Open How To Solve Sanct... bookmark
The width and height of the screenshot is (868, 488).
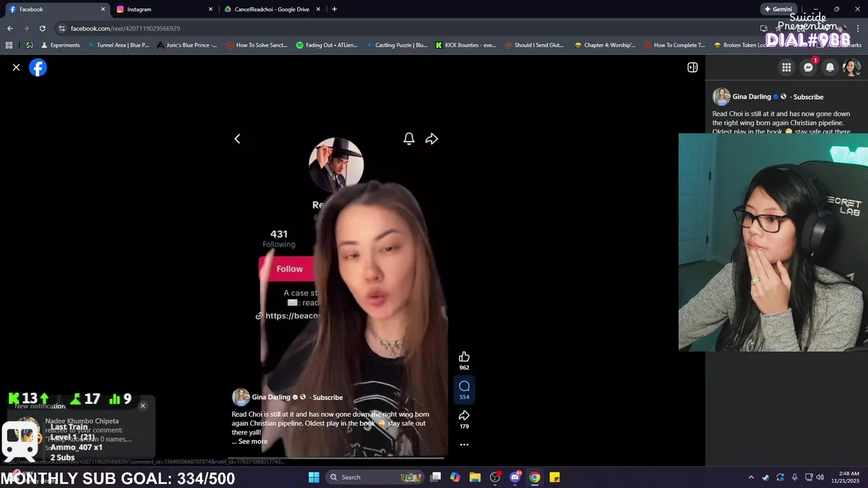[256, 45]
